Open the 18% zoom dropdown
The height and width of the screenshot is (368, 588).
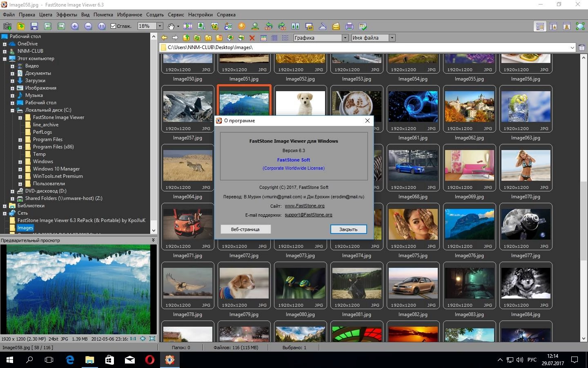click(160, 26)
